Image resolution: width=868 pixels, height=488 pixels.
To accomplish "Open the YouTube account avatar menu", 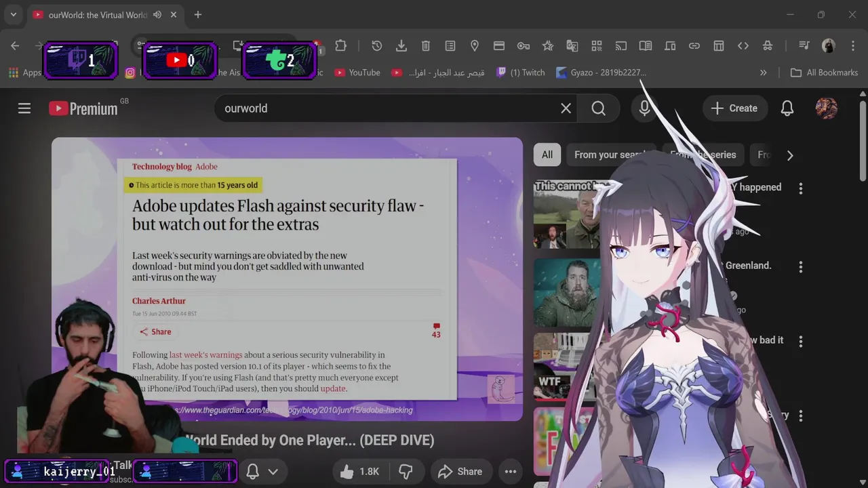I will [x=826, y=108].
